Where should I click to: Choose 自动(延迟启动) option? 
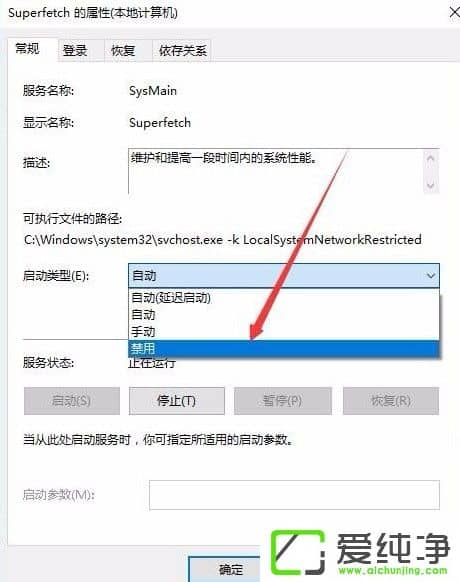[284, 298]
